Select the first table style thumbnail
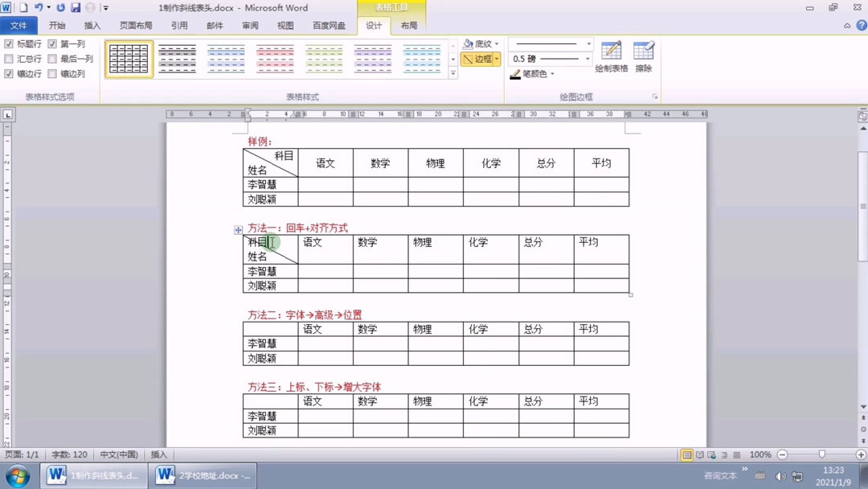Screen dimensions: 868x489 pyautogui.click(x=128, y=58)
